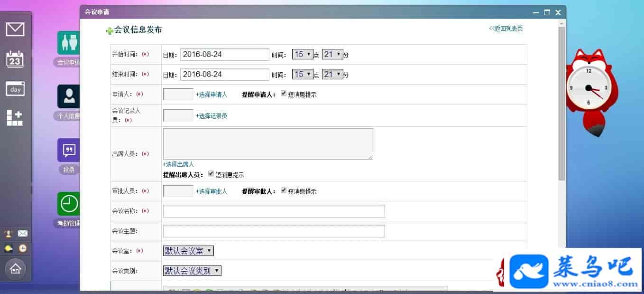
Task: Toggle 提醒出席人员 短消息提示 checkbox
Action: (x=211, y=174)
